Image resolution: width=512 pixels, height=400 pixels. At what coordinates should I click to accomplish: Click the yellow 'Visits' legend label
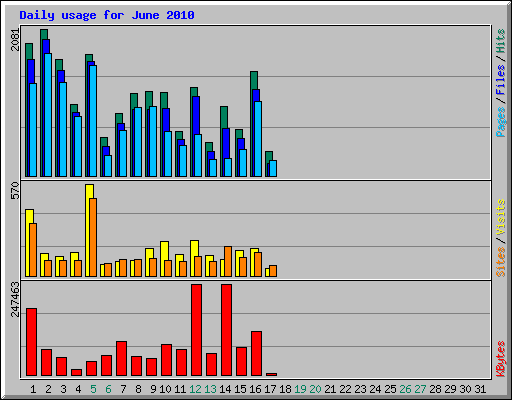(x=500, y=218)
